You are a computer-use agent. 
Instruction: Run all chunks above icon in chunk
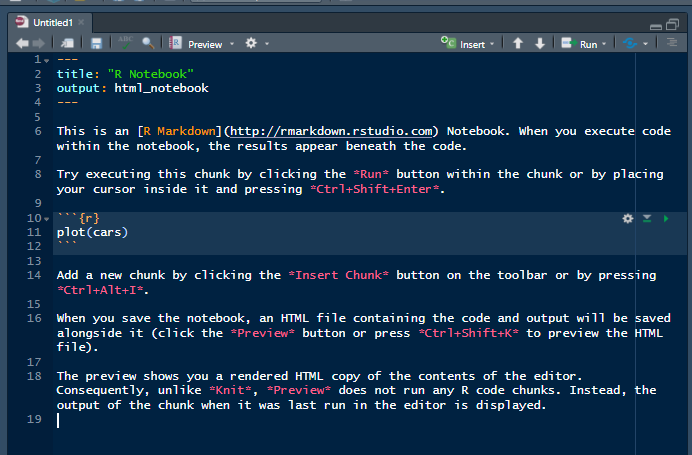(647, 218)
